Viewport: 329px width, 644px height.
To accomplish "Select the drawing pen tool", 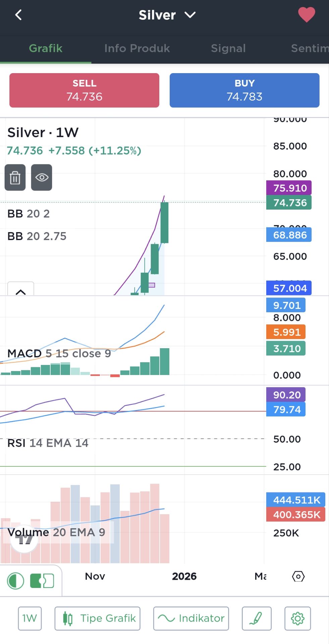I will pyautogui.click(x=257, y=618).
